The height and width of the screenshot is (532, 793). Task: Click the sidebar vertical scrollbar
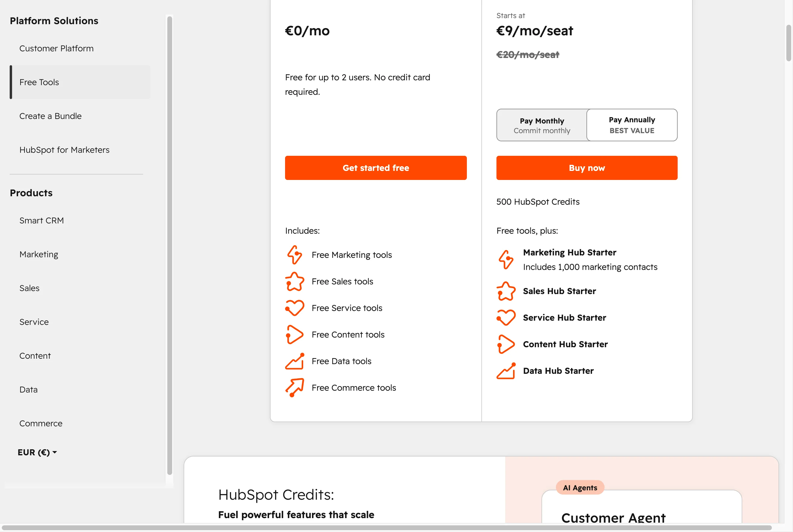pos(170,246)
